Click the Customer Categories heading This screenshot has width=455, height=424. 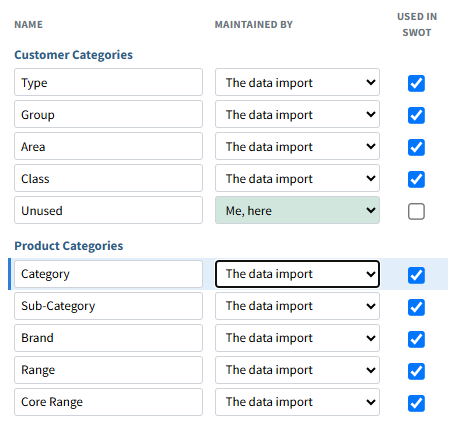(73, 55)
